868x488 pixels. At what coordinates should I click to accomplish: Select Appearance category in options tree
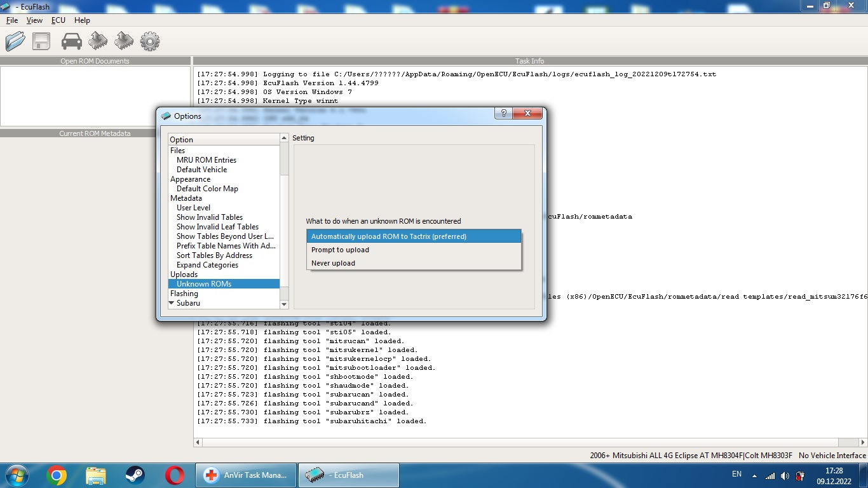click(190, 179)
